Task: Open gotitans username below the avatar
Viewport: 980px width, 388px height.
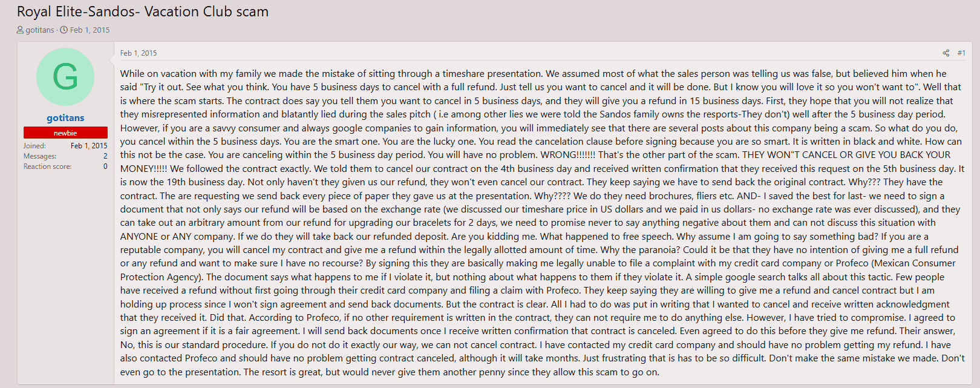Action: point(65,117)
